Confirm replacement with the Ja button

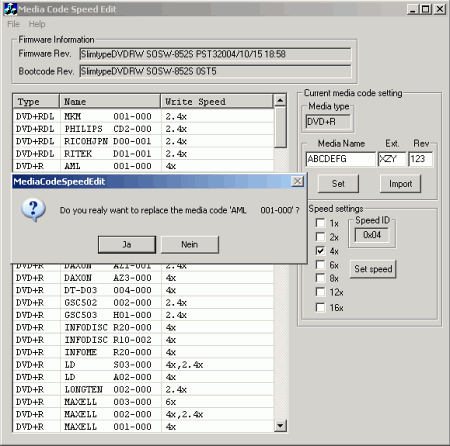(x=127, y=245)
